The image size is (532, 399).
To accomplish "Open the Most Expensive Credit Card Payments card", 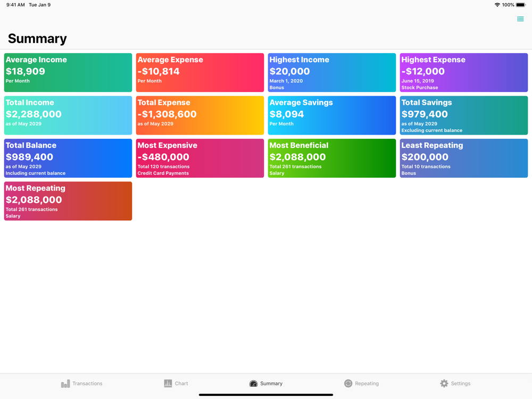I will (200, 158).
